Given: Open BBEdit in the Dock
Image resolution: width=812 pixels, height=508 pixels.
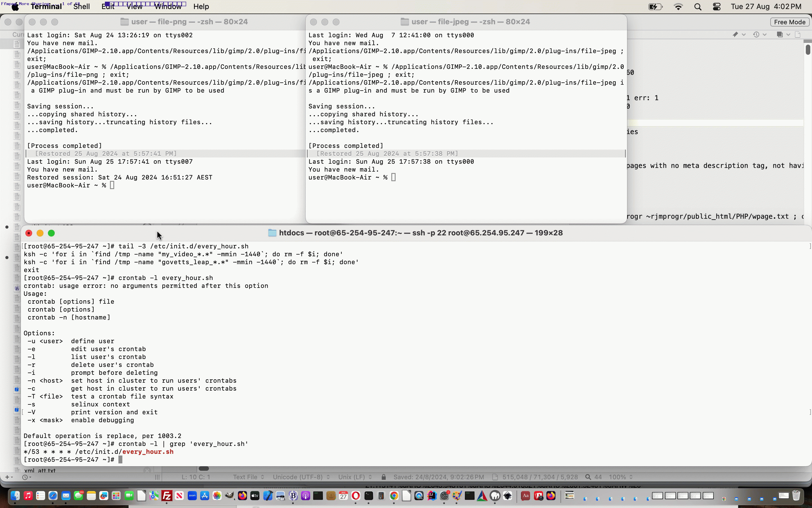Looking at the screenshot, I should (x=293, y=496).
